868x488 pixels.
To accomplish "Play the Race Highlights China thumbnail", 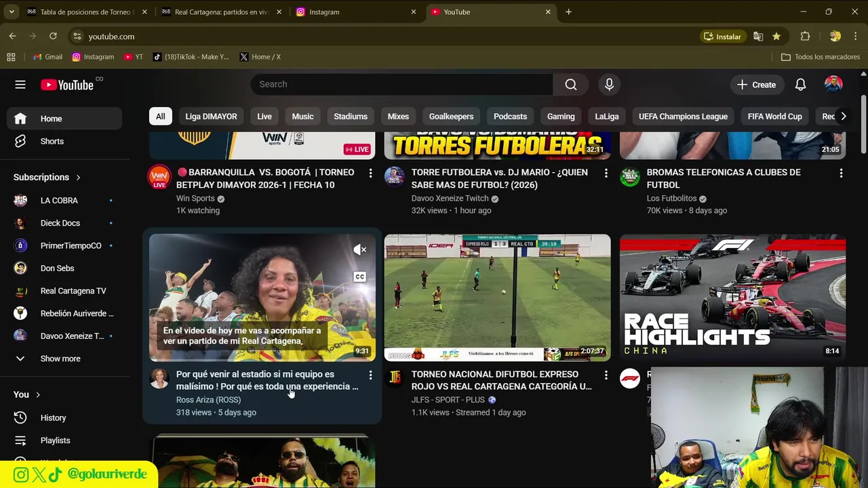I will click(732, 298).
